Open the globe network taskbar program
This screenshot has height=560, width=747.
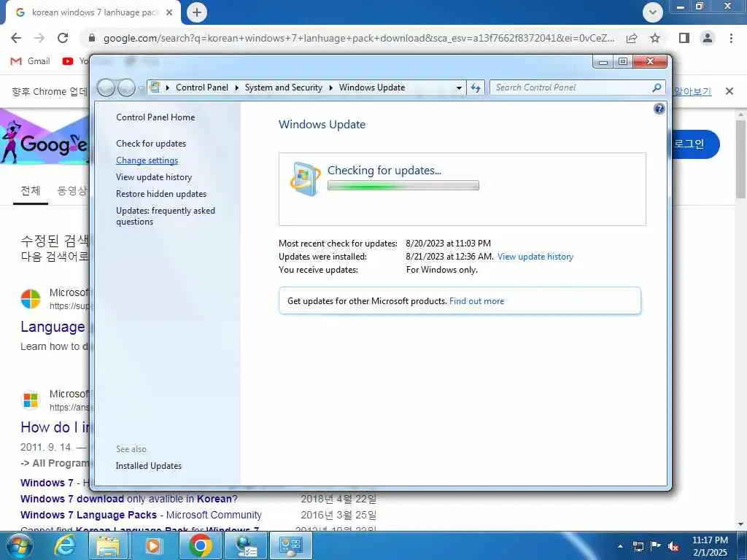tap(245, 545)
